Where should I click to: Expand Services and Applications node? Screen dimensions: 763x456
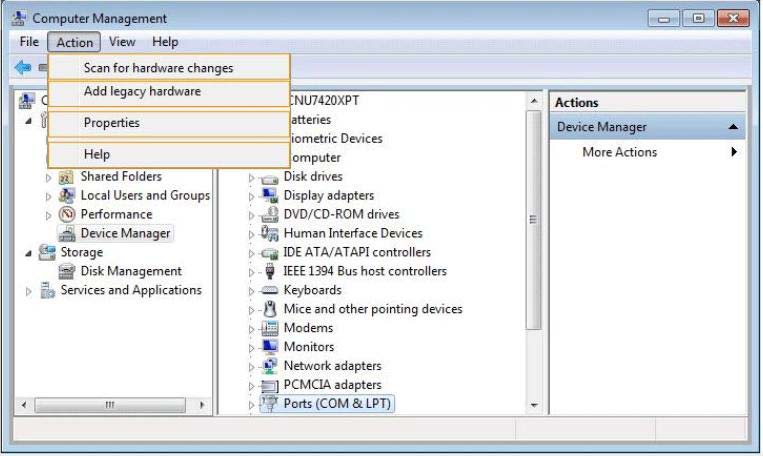29,292
